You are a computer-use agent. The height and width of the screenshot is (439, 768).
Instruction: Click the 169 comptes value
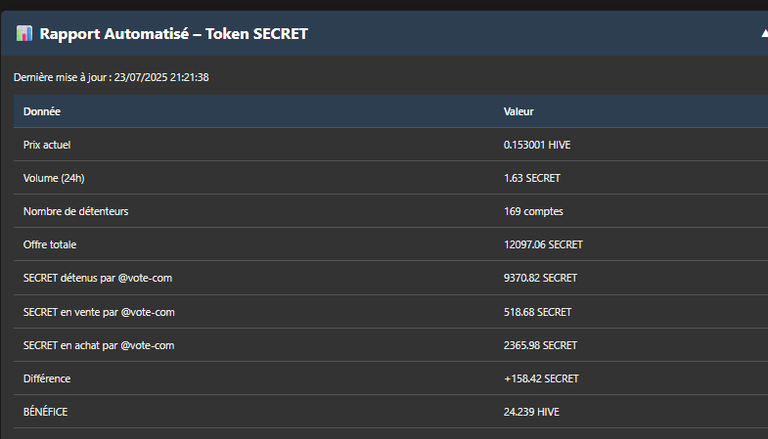[533, 212]
